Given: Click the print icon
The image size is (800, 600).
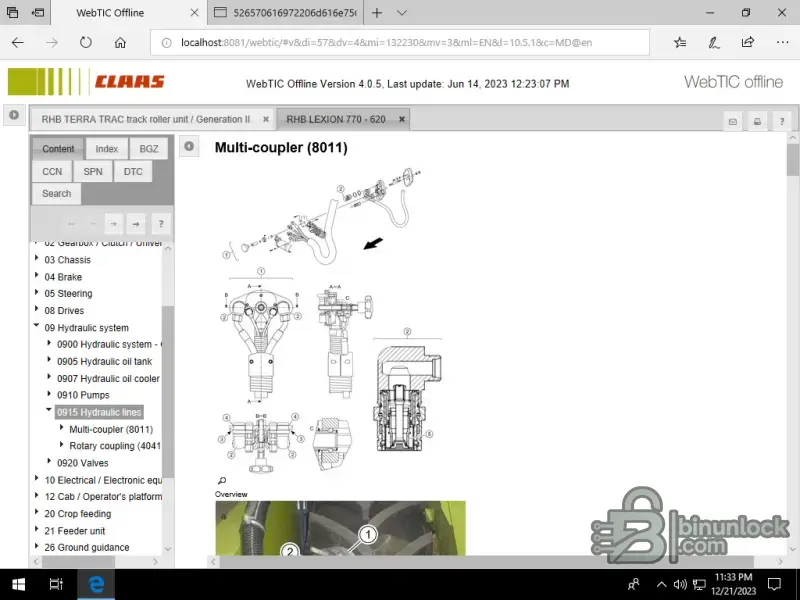Looking at the screenshot, I should 757,121.
